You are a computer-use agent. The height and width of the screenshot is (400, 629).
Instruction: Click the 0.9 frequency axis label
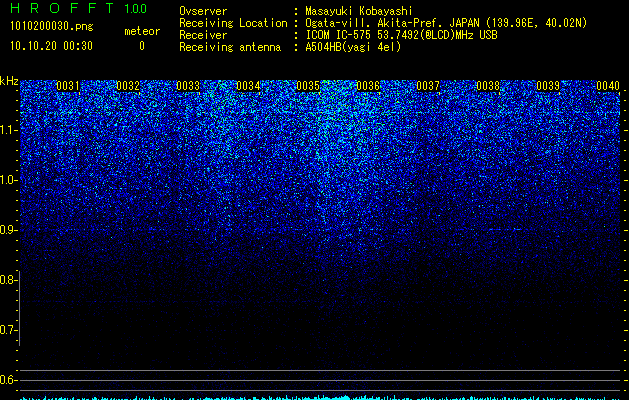[x=8, y=230]
